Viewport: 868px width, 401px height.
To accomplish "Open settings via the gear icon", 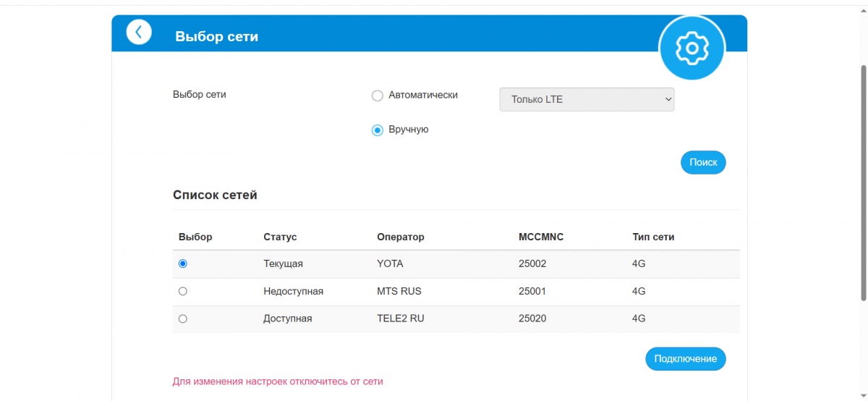I will tap(692, 48).
